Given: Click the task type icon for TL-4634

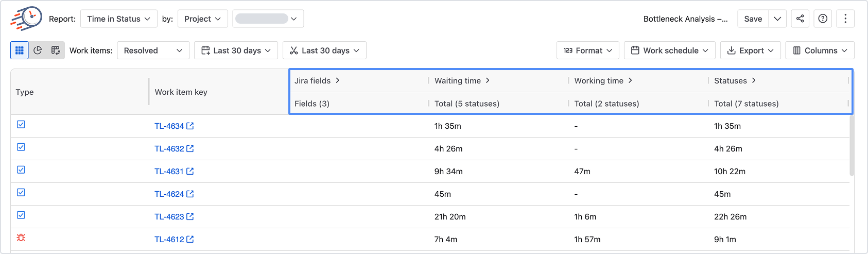Looking at the screenshot, I should (x=21, y=124).
